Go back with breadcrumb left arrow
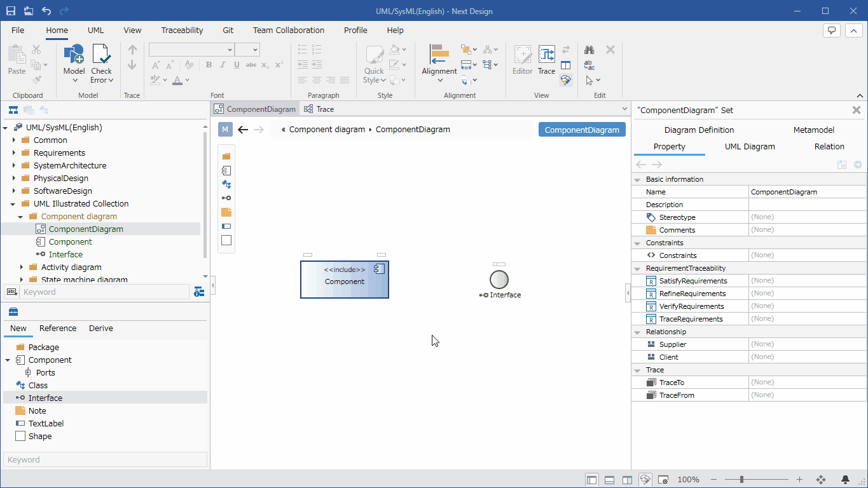This screenshot has height=488, width=868. pyautogui.click(x=243, y=130)
